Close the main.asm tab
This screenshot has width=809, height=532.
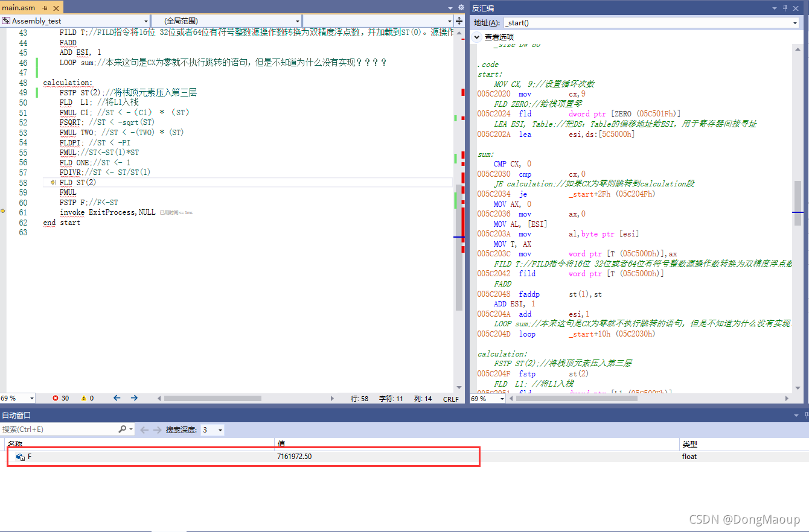(x=56, y=8)
